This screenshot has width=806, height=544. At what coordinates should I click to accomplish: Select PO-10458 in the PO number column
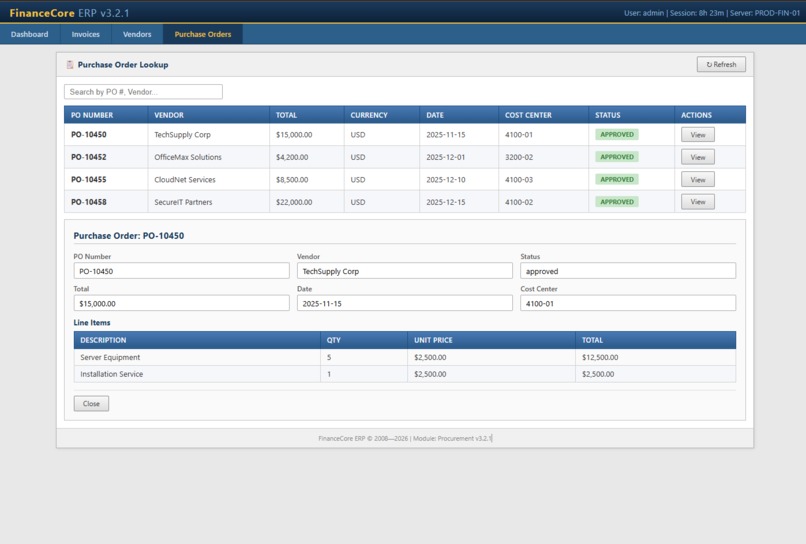tap(89, 202)
